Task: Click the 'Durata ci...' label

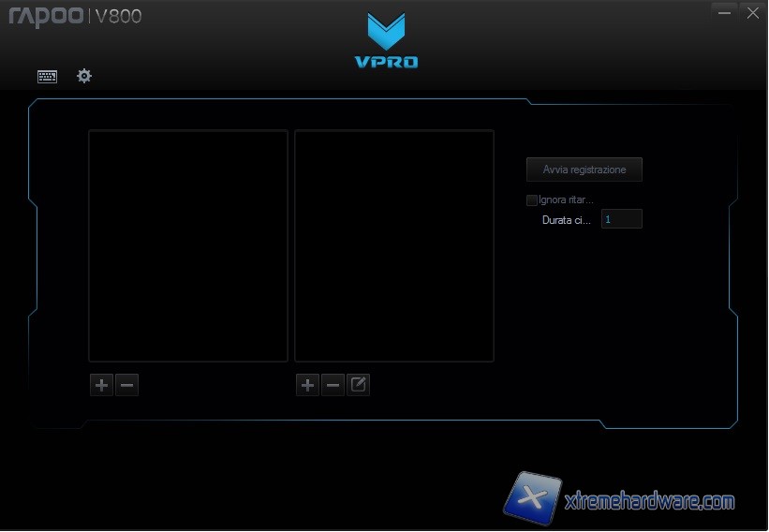Action: (x=567, y=220)
